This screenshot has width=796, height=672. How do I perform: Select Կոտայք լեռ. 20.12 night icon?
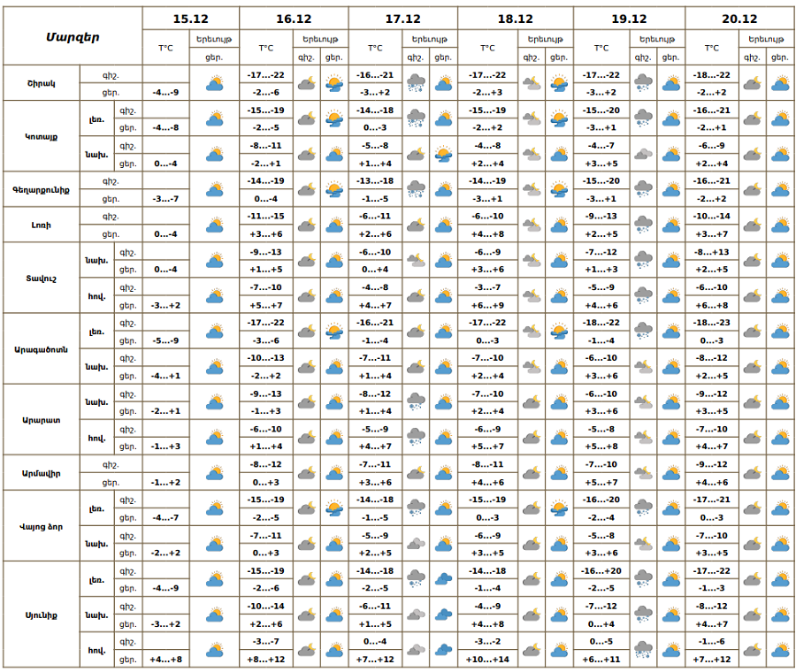[x=752, y=118]
